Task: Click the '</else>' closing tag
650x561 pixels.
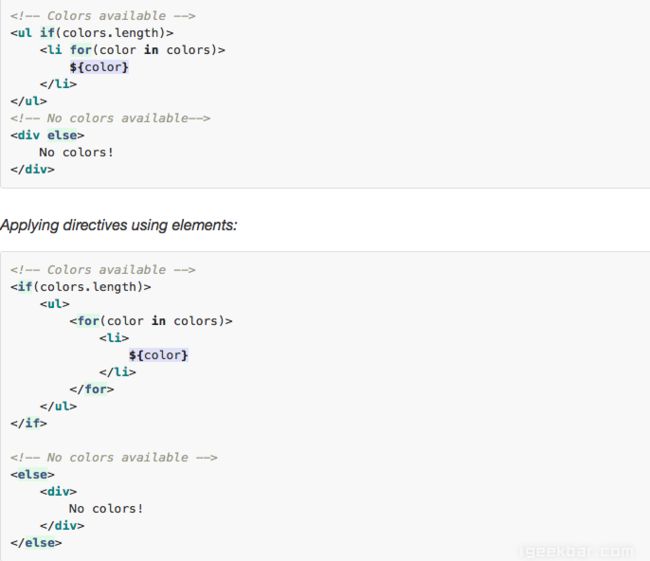Action: pos(36,542)
